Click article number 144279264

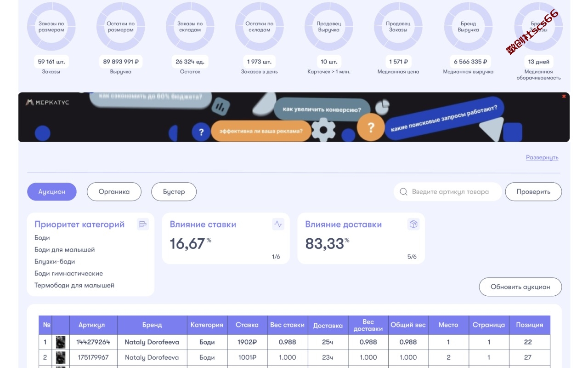(x=93, y=342)
